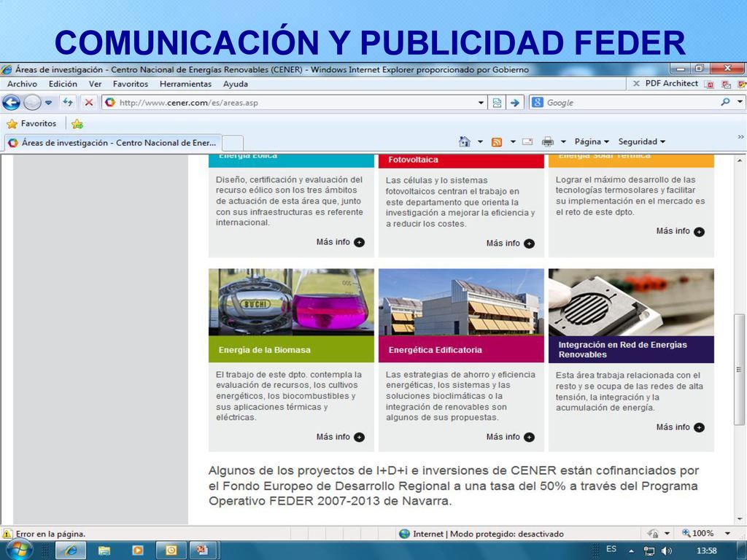Open the search provider dropdown arrow
This screenshot has width=747, height=560.
click(740, 102)
